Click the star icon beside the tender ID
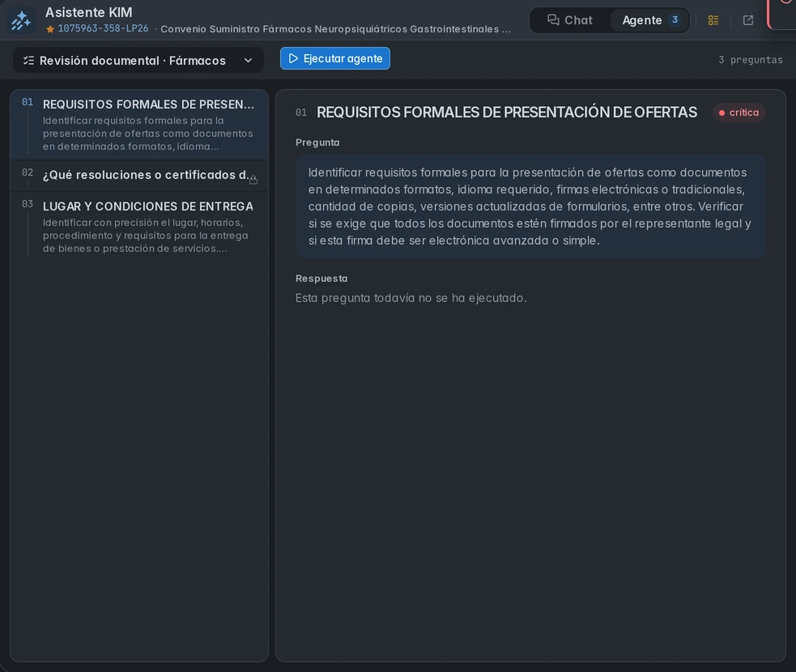Viewport: 796px width, 672px height. (x=50, y=29)
